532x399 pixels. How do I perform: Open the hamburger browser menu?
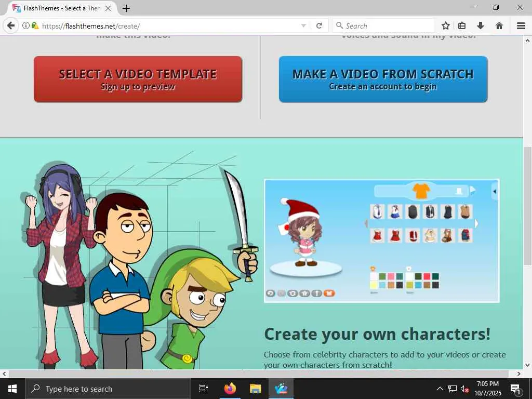pos(521,26)
